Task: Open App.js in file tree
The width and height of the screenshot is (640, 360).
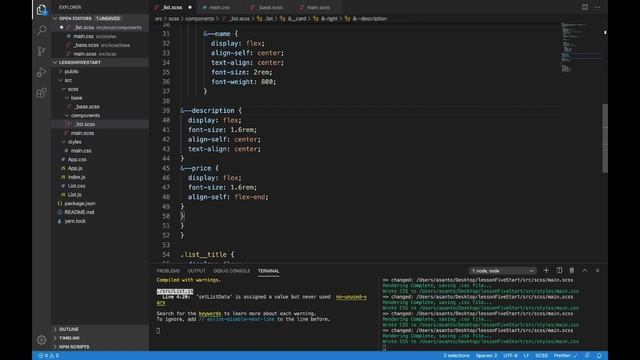Action: [75, 168]
